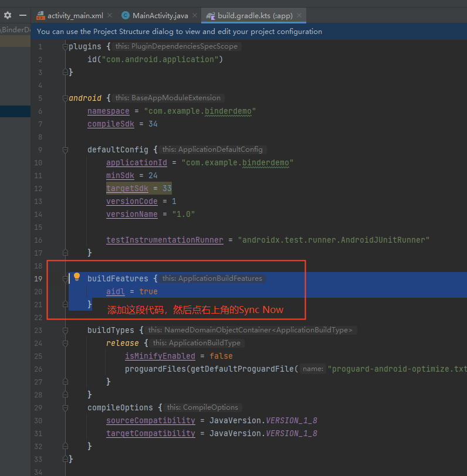
Task: Click the testInstrumentationRunner property
Action: 165,240
